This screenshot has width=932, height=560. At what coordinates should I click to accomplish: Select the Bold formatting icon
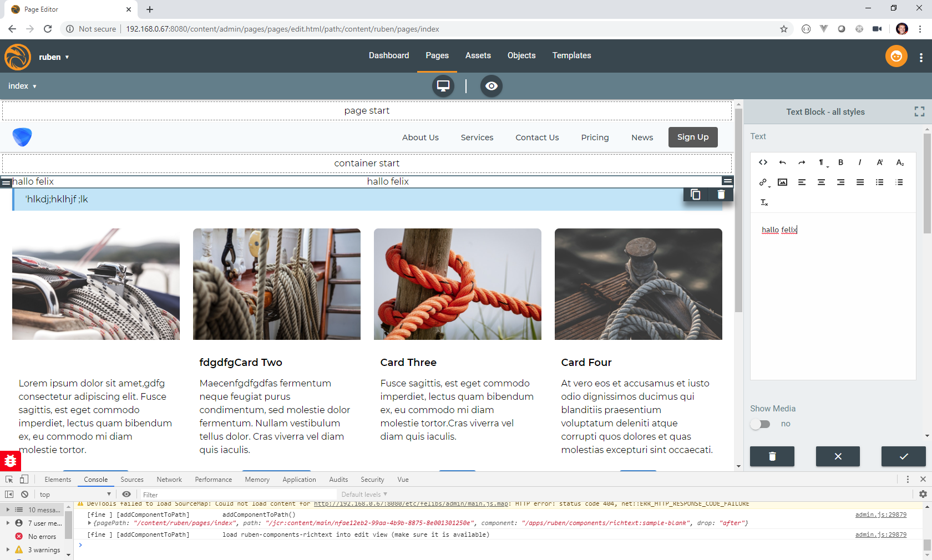(840, 162)
